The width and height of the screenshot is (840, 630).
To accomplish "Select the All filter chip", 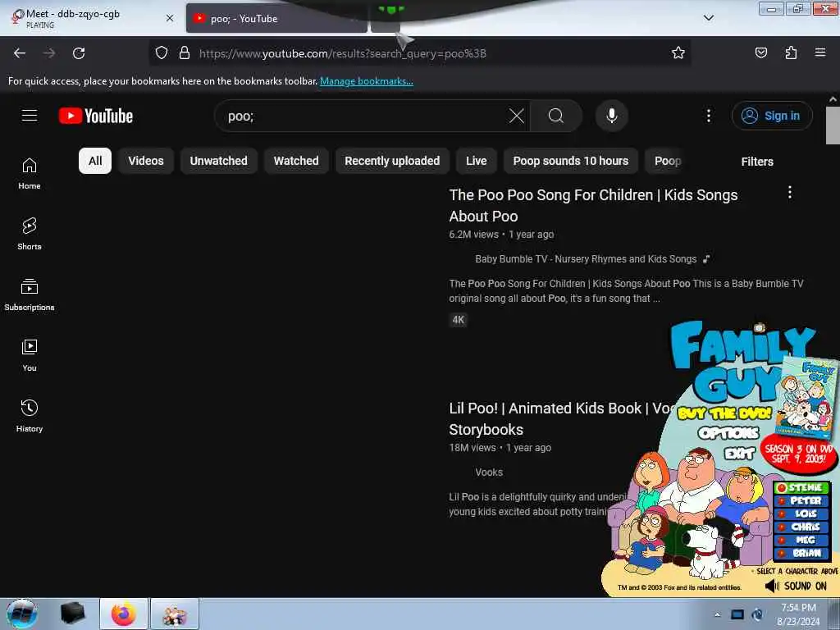I will click(x=95, y=161).
